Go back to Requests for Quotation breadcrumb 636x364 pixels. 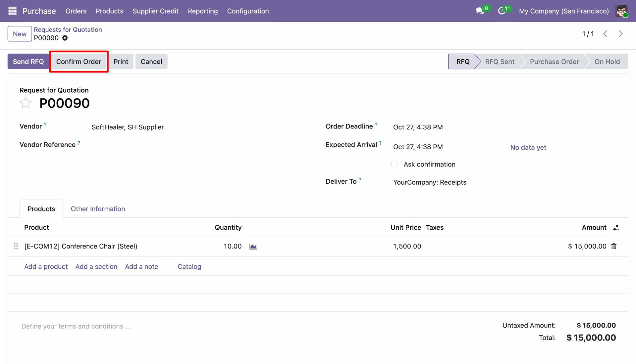pos(68,29)
